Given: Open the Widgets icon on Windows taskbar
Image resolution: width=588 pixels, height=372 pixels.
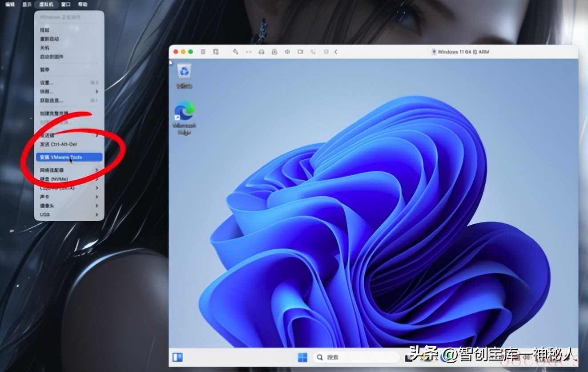Looking at the screenshot, I should pos(177,357).
